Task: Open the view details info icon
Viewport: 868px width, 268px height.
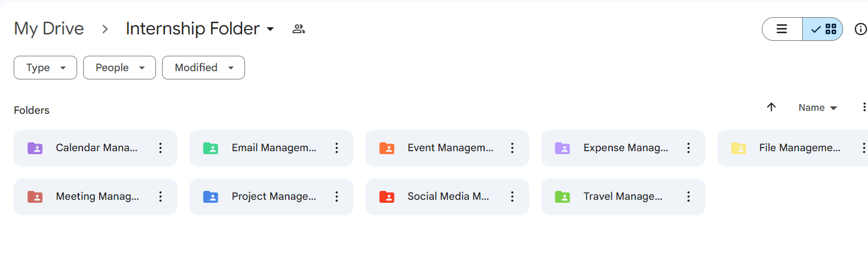Action: click(860, 29)
